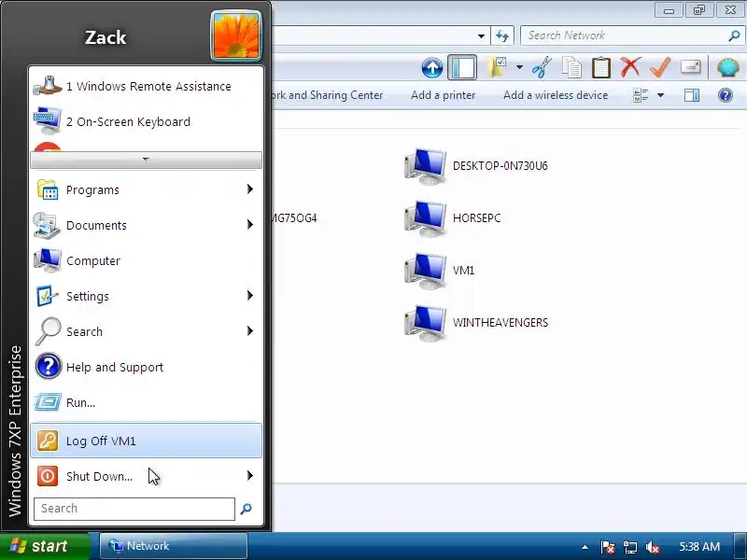747x560 pixels.
Task: Click the Computer monitor icon in Start menu
Action: tap(48, 260)
